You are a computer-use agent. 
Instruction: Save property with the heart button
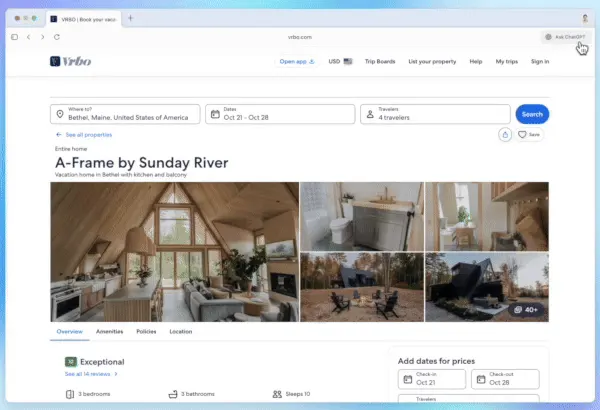(529, 135)
